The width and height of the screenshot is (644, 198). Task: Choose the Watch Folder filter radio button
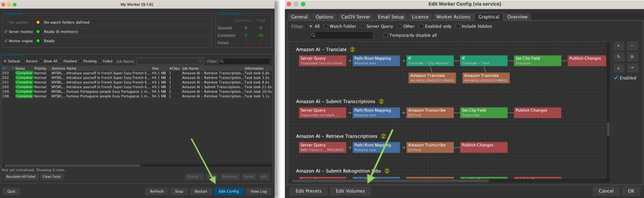pos(326,26)
